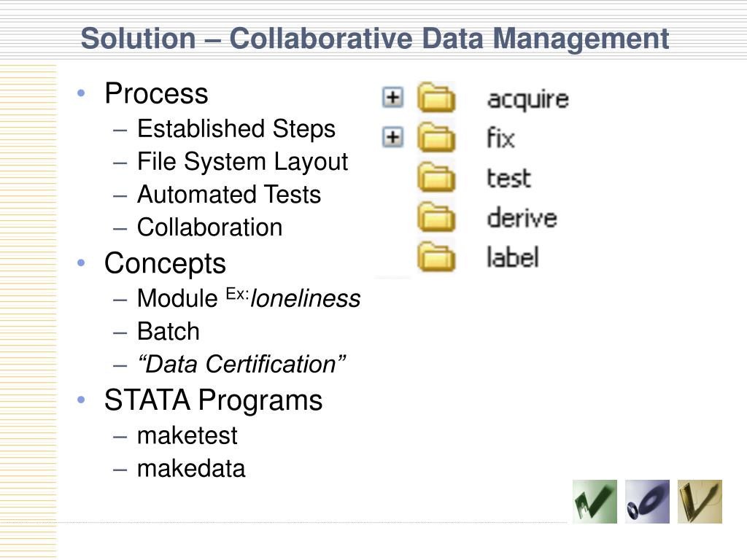Expand the acquire folder with plus box
This screenshot has height=560, width=747.
pos(392,98)
